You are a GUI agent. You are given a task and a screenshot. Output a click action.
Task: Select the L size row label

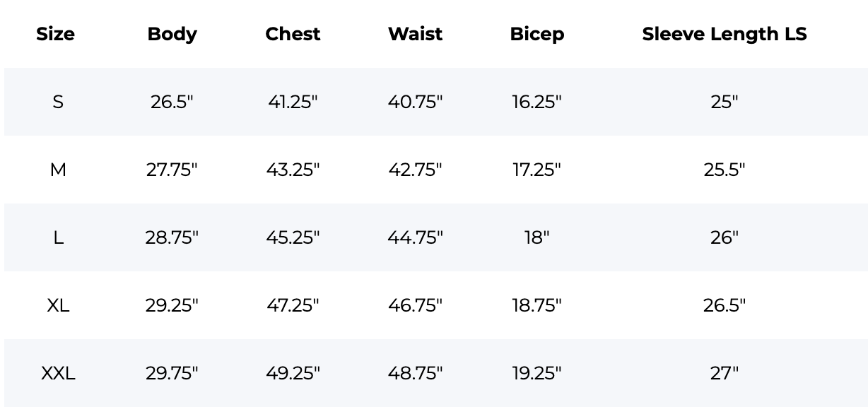[58, 237]
